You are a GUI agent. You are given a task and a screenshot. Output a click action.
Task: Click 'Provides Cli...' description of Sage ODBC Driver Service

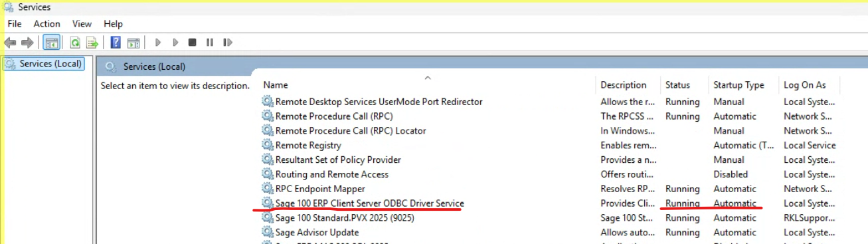coord(628,203)
